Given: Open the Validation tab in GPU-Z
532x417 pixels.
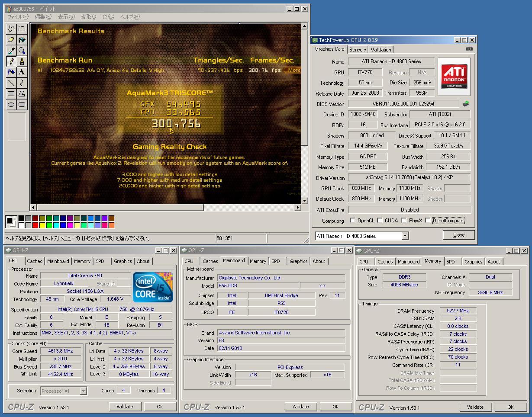Looking at the screenshot, I should pos(381,50).
